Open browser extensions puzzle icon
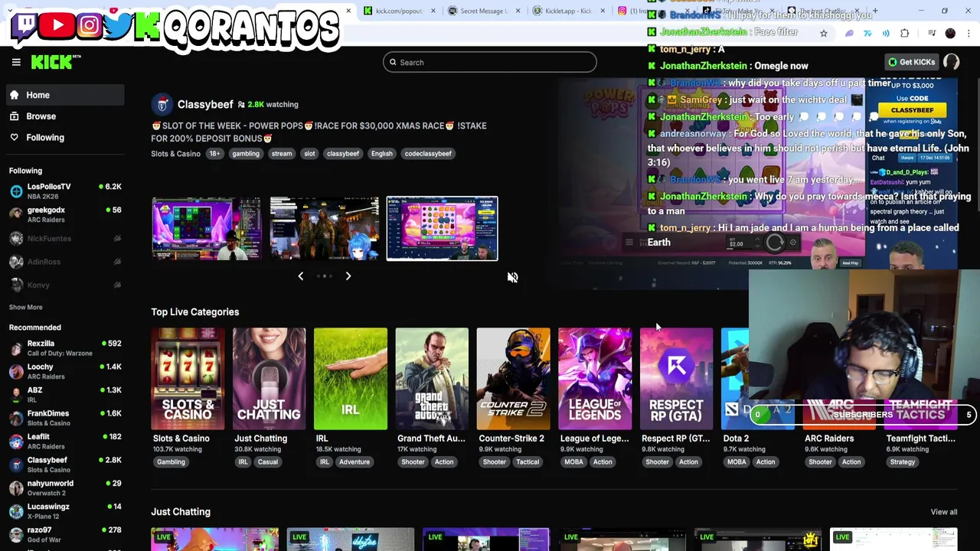Viewport: 980px width, 551px height. 905,34
